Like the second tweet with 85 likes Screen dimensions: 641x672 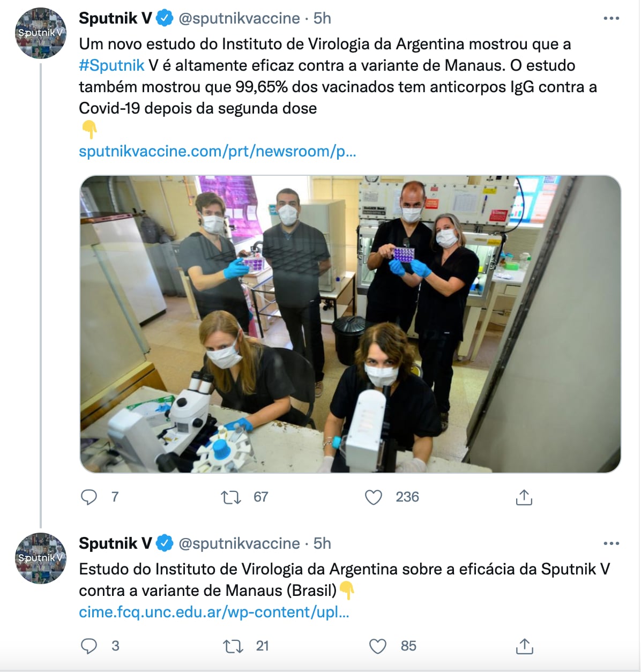(378, 646)
